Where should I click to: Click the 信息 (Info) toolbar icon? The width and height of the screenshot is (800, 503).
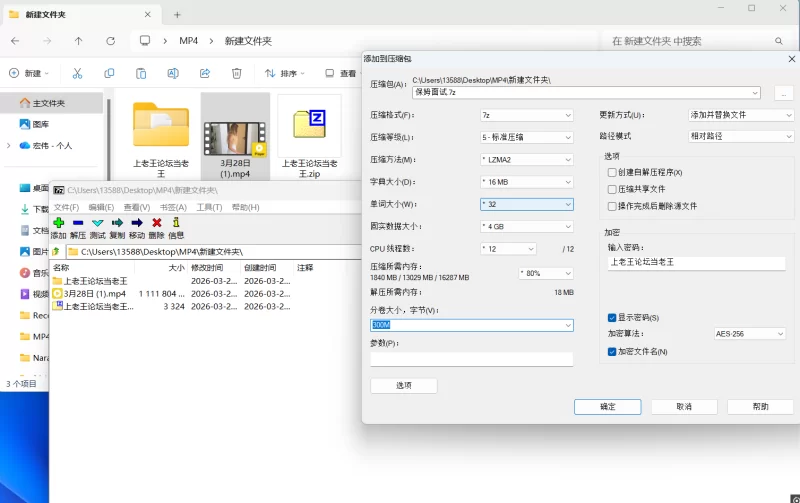(176, 223)
